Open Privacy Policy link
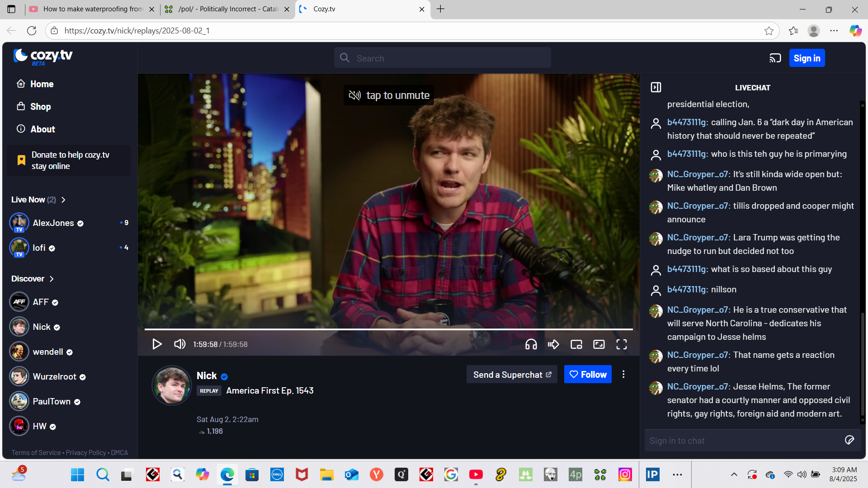The image size is (868, 488). pyautogui.click(x=86, y=453)
